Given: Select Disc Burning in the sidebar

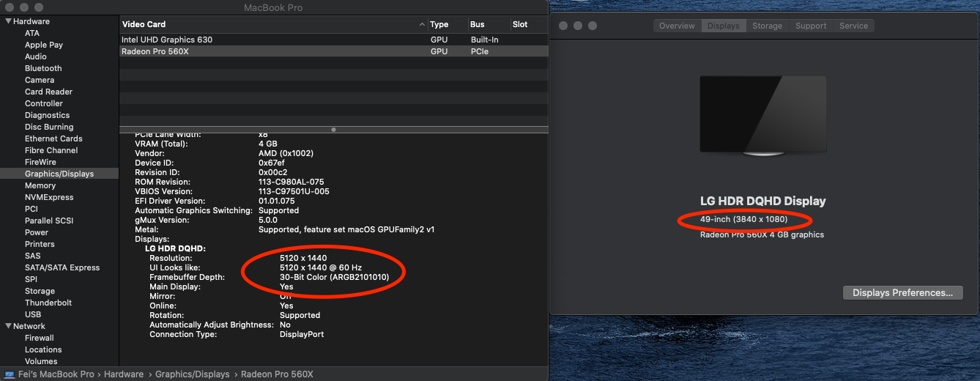Looking at the screenshot, I should pos(49,127).
